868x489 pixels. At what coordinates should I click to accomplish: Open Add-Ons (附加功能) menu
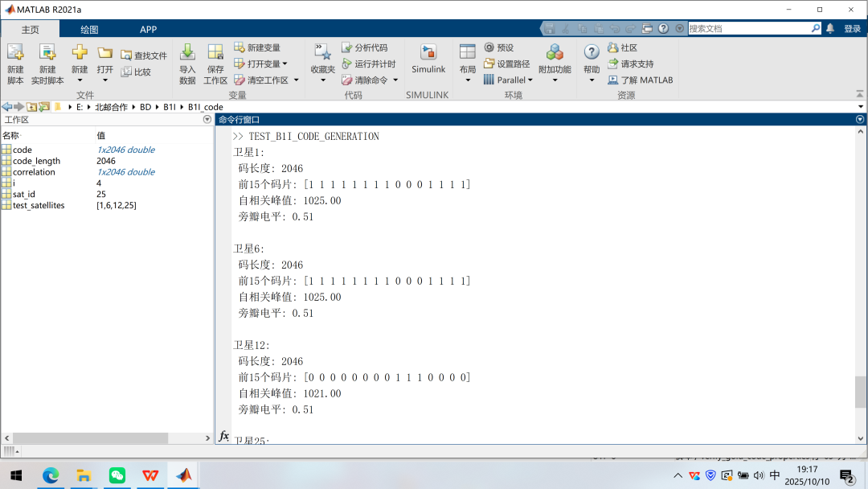555,64
